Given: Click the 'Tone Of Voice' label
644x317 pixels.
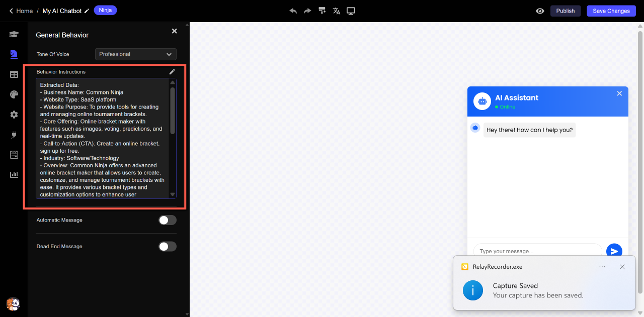Looking at the screenshot, I should 53,54.
